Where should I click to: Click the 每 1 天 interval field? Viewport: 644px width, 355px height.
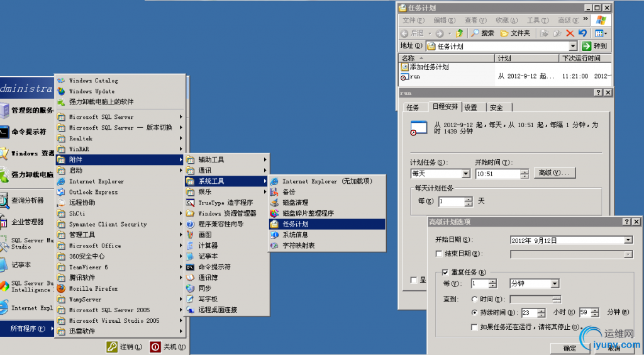pyautogui.click(x=455, y=201)
